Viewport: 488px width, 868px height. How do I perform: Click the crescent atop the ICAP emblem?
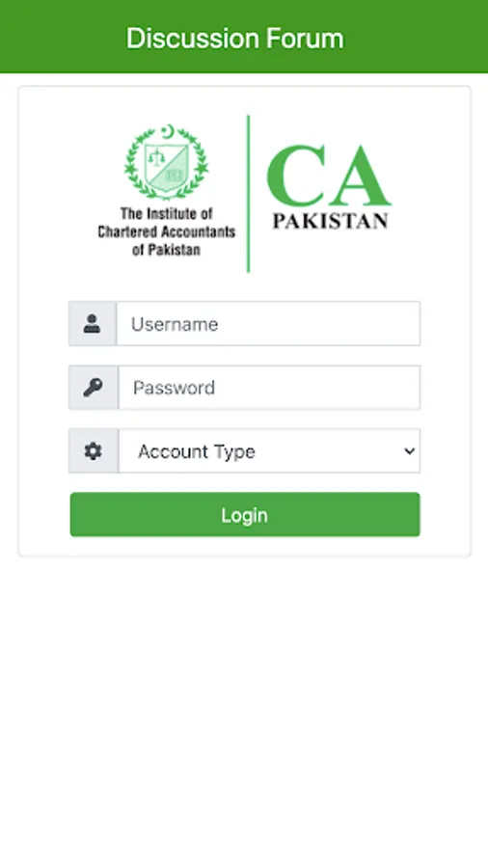click(168, 132)
